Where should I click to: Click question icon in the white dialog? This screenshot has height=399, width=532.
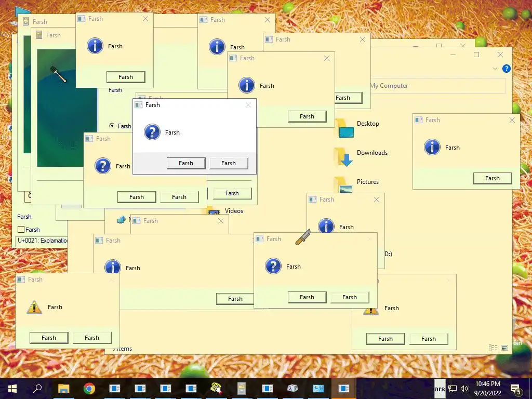pyautogui.click(x=152, y=132)
